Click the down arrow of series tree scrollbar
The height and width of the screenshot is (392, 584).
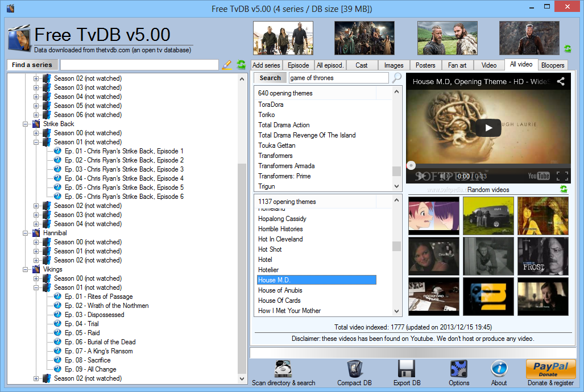[242, 379]
